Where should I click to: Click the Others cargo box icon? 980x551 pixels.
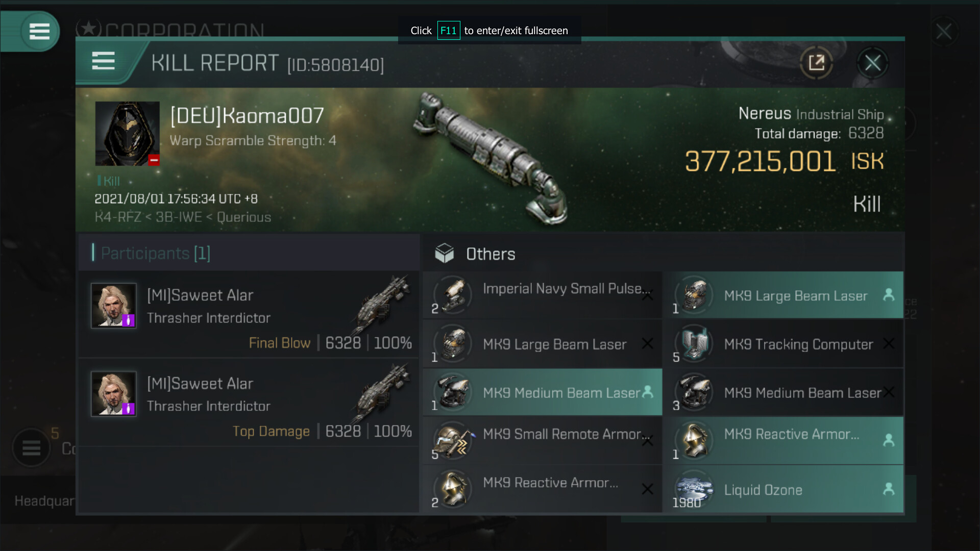tap(444, 253)
